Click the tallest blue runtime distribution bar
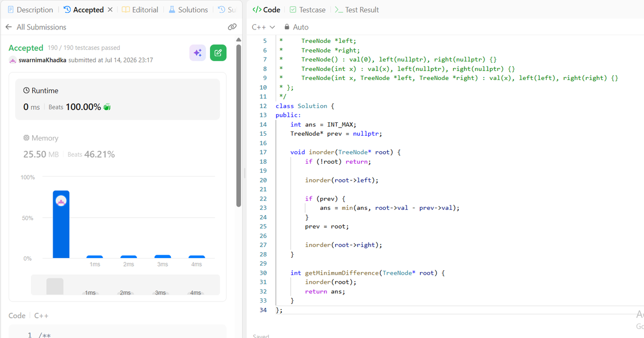The width and height of the screenshot is (644, 338). coord(61,224)
